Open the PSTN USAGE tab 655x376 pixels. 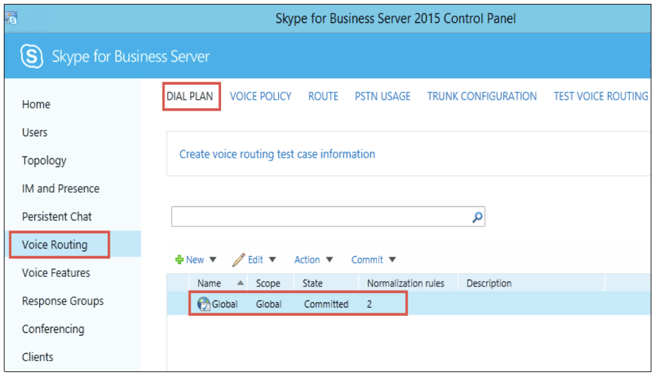tap(383, 97)
